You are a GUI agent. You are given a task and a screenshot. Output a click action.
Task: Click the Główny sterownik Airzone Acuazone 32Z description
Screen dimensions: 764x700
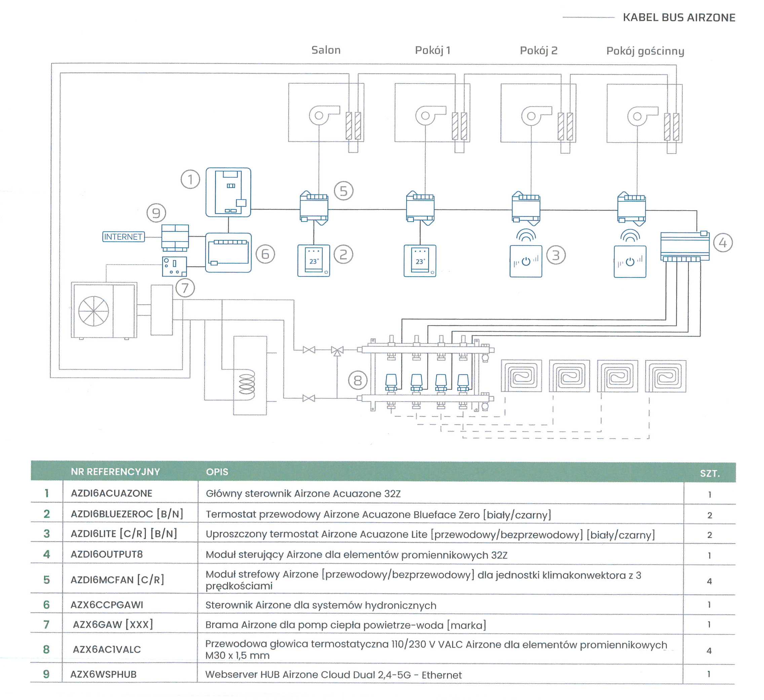tap(303, 493)
